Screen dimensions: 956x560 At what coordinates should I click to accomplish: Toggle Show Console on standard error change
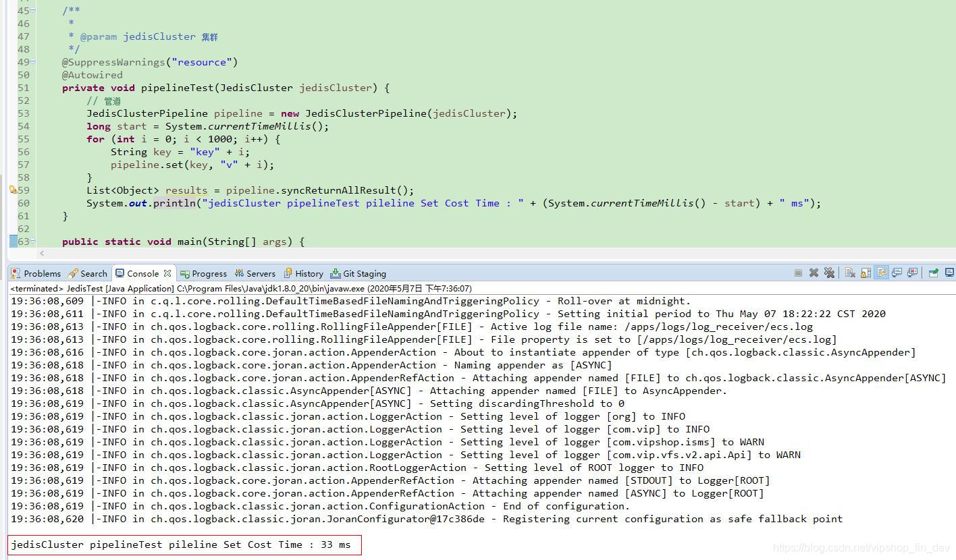click(x=912, y=273)
